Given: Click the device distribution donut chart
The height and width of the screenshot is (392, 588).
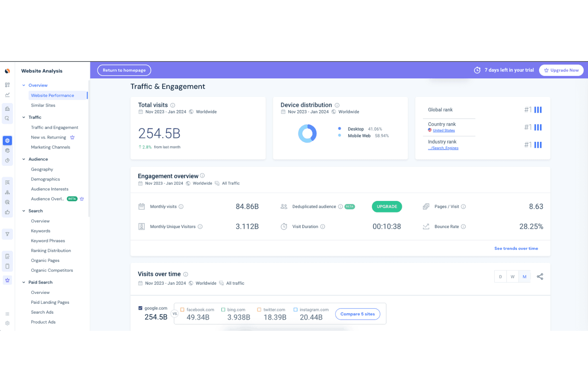Looking at the screenshot, I should click(x=308, y=133).
